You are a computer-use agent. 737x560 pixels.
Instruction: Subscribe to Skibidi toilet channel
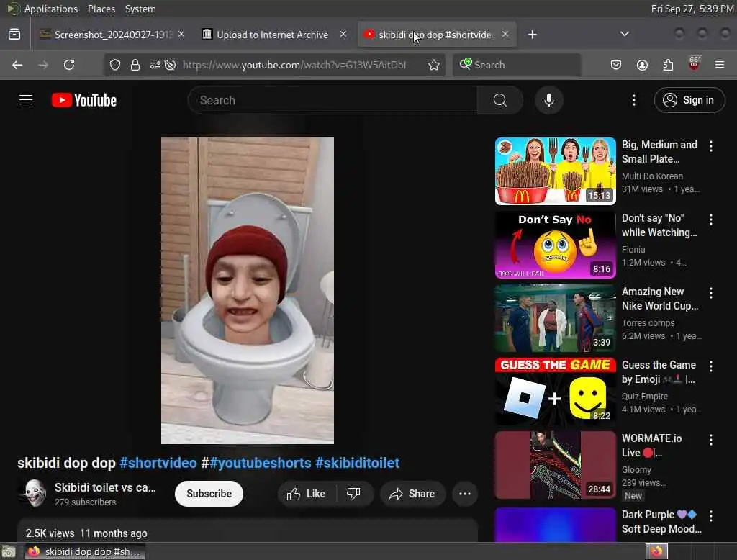[209, 494]
